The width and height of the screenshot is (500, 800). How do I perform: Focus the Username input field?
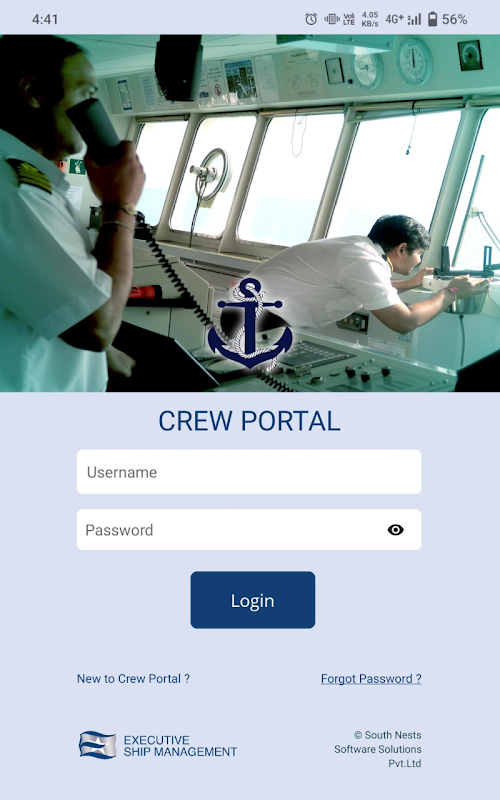(x=249, y=471)
